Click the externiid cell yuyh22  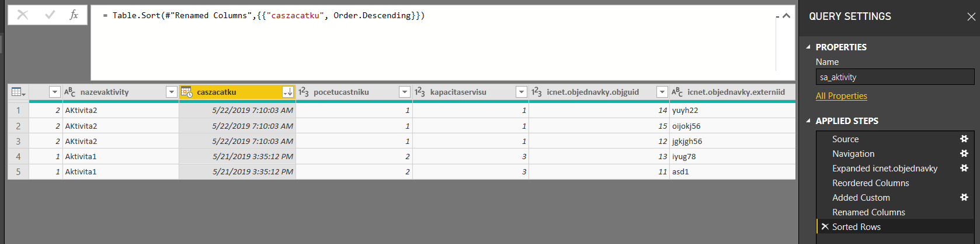732,110
